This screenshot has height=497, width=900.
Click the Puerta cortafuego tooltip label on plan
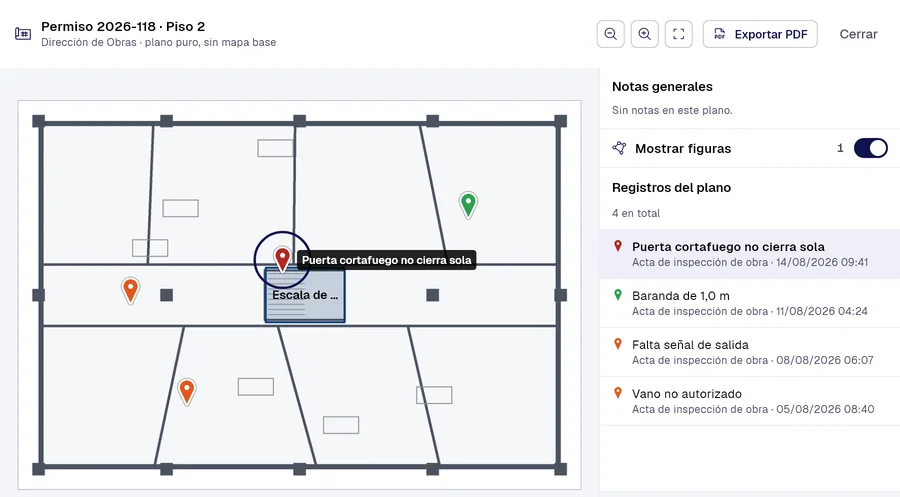386,260
